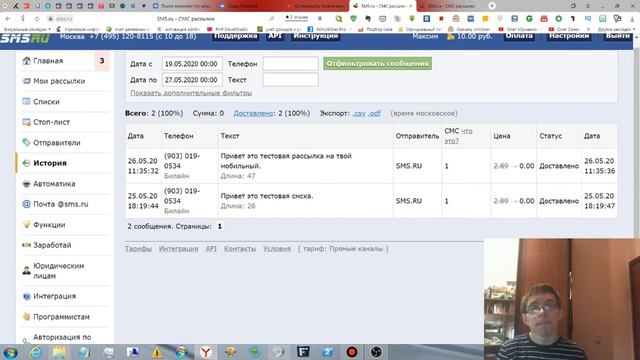Image resolution: width=640 pixels, height=360 pixels.
Task: Click the Почта @sms.ru at-sign icon
Action: (x=27, y=204)
